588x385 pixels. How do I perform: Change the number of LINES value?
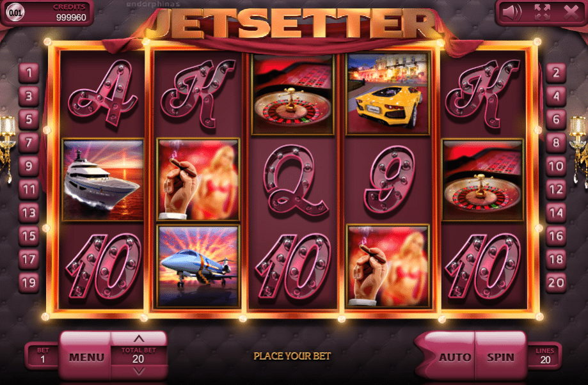click(x=545, y=356)
